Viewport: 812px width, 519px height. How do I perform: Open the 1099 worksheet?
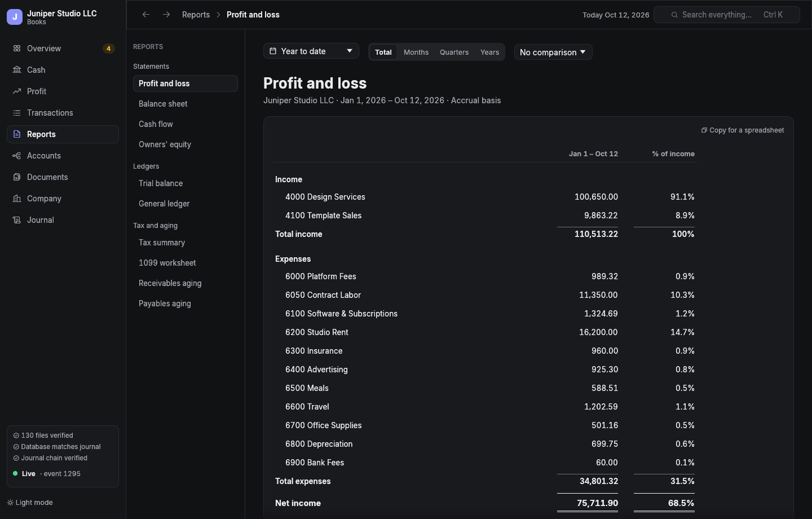[x=185, y=263]
